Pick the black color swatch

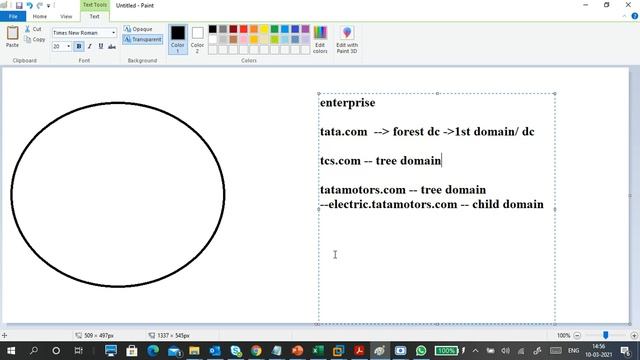click(213, 29)
